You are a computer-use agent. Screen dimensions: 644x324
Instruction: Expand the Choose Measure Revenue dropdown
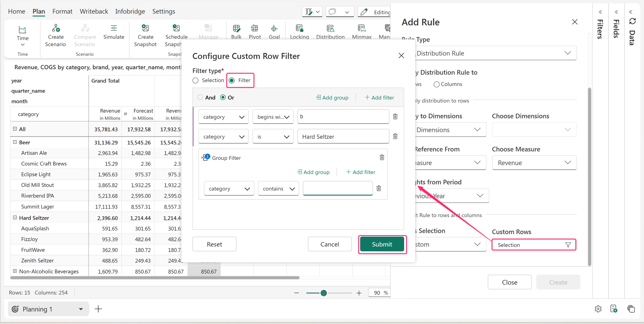pos(534,163)
